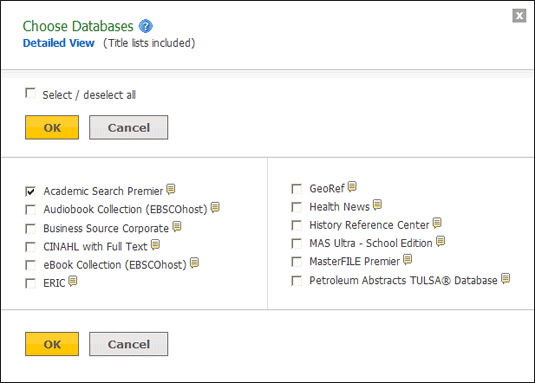Show the Academic Search Premier info note icon
This screenshot has width=535, height=383.
tap(171, 189)
